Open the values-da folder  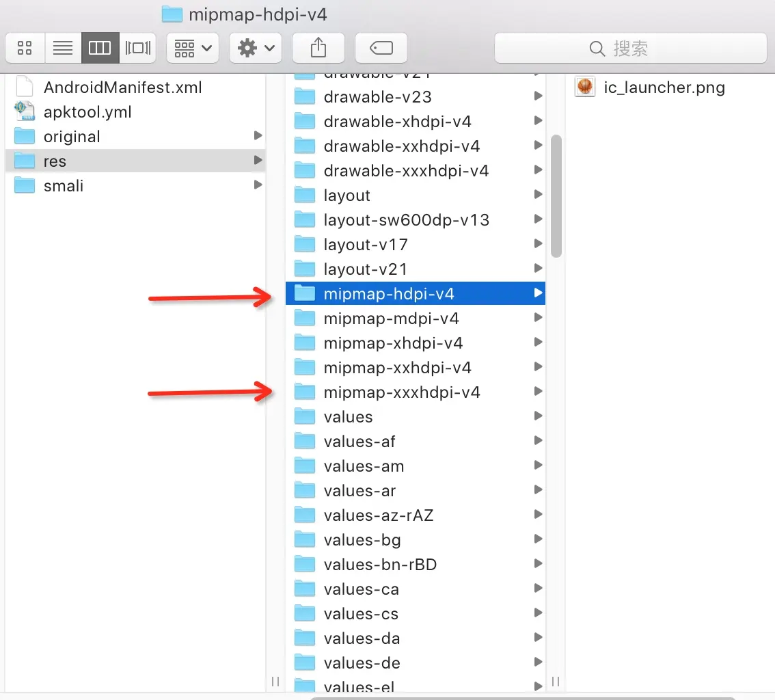416,638
